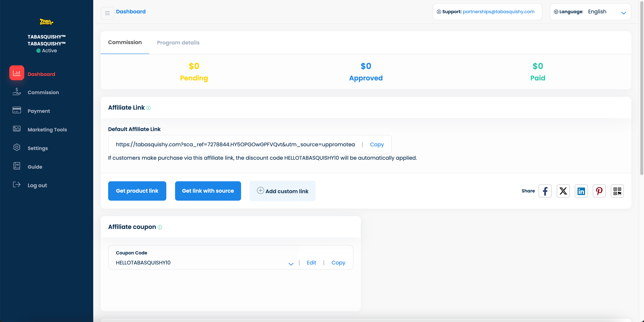The image size is (644, 322).
Task: Click the default affiliate link URL field
Action: [x=235, y=144]
